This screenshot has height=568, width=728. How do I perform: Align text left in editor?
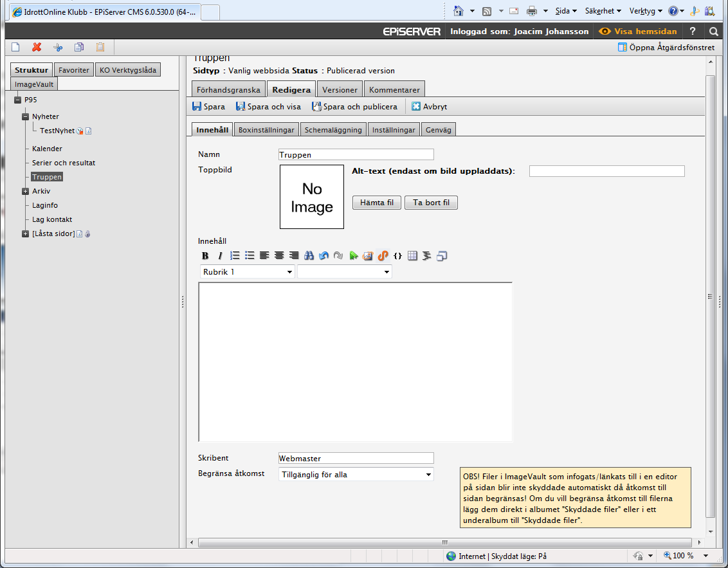coord(264,255)
